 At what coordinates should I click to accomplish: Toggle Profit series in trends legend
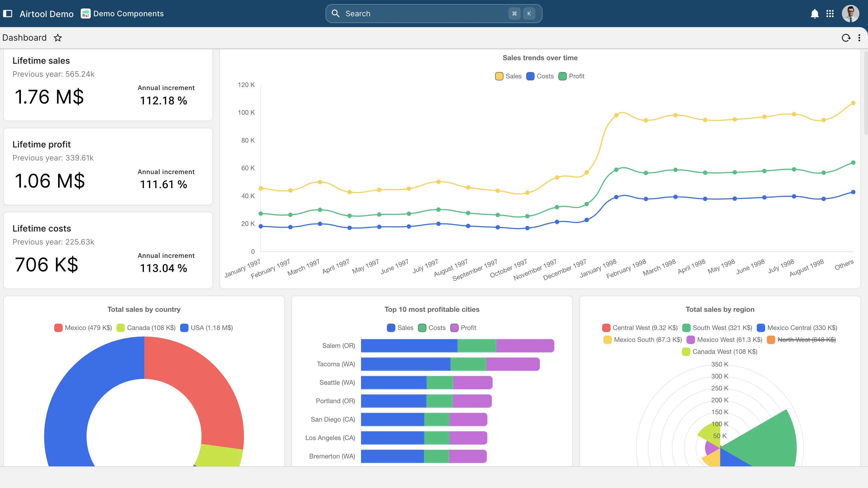click(571, 76)
